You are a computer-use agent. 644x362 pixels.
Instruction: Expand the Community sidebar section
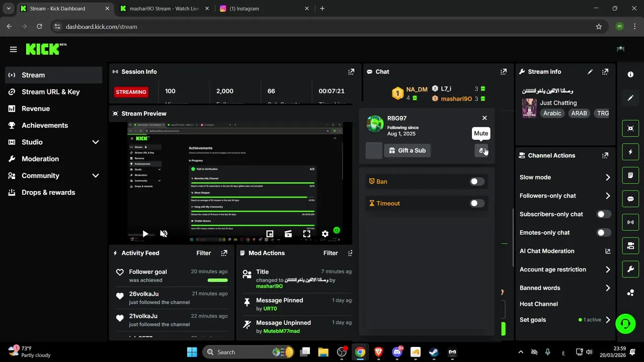coord(96,175)
